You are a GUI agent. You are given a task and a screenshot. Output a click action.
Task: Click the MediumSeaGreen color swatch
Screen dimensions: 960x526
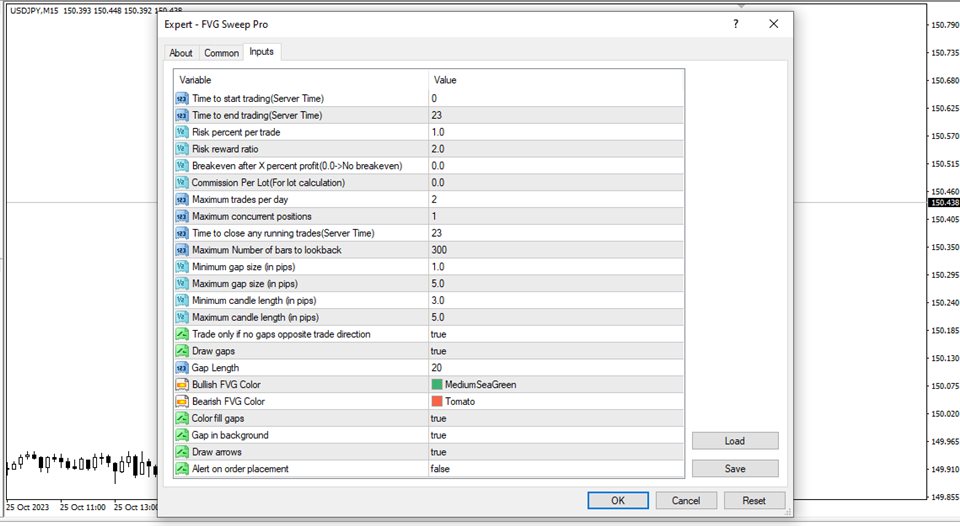coord(437,385)
